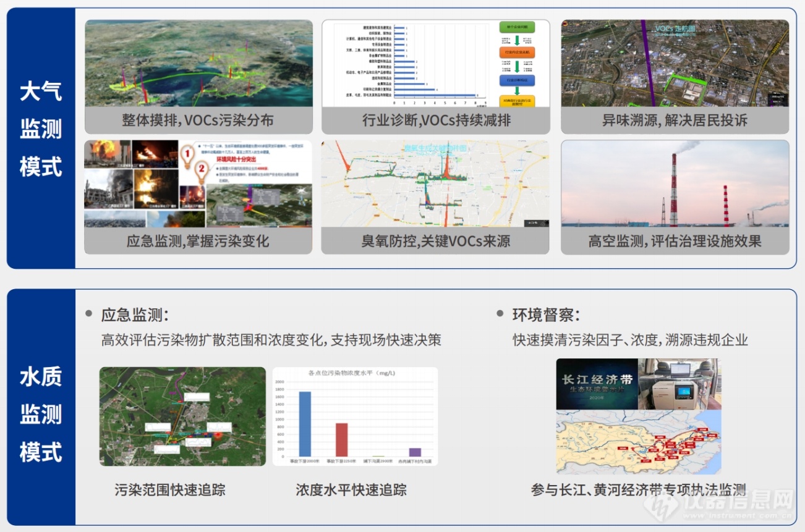Open the 各点位污染物浓度水平 bar chart
The width and height of the screenshot is (805, 532).
tap(355, 416)
